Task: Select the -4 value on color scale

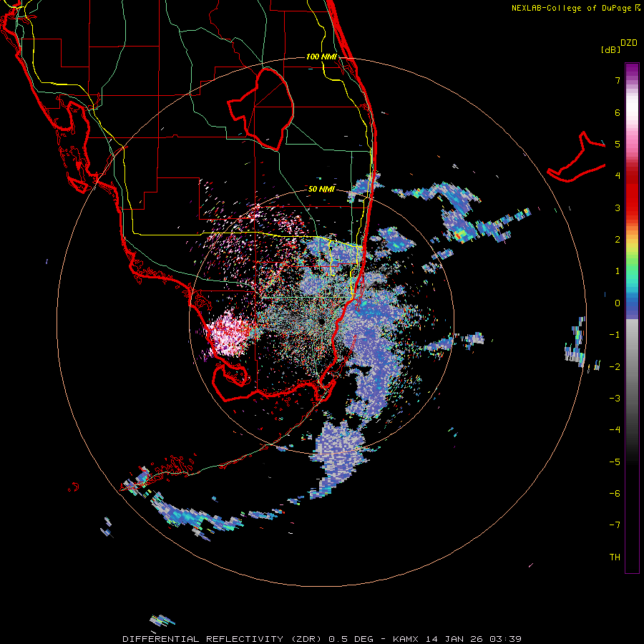Action: pos(615,430)
